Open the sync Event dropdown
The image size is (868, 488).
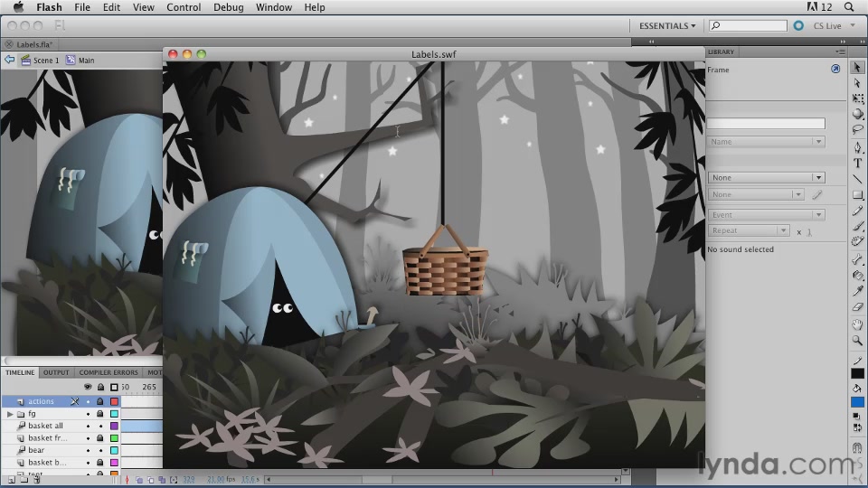(x=766, y=215)
